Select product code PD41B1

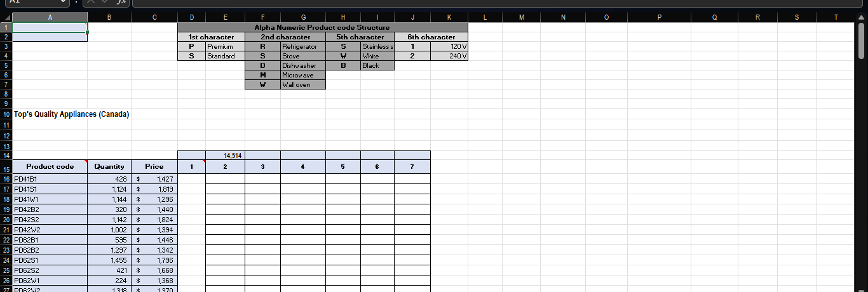tap(50, 179)
